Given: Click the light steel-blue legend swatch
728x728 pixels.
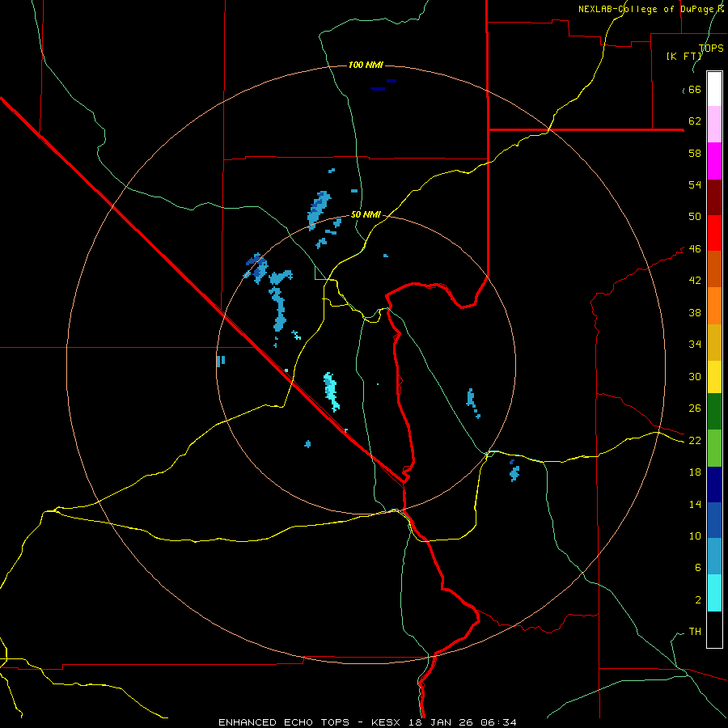Looking at the screenshot, I should [714, 556].
